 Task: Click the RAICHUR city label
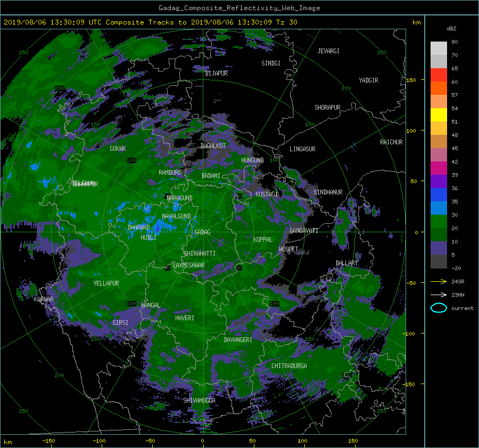point(391,142)
